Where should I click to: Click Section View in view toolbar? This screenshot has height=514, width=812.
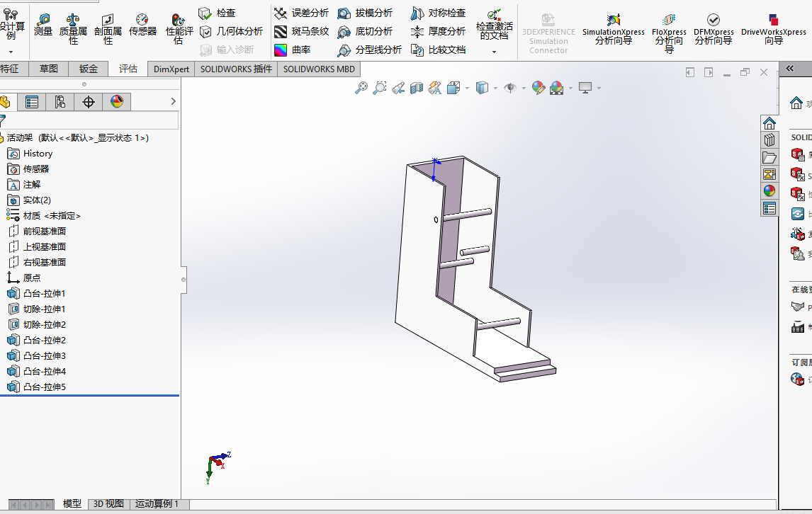pyautogui.click(x=417, y=88)
